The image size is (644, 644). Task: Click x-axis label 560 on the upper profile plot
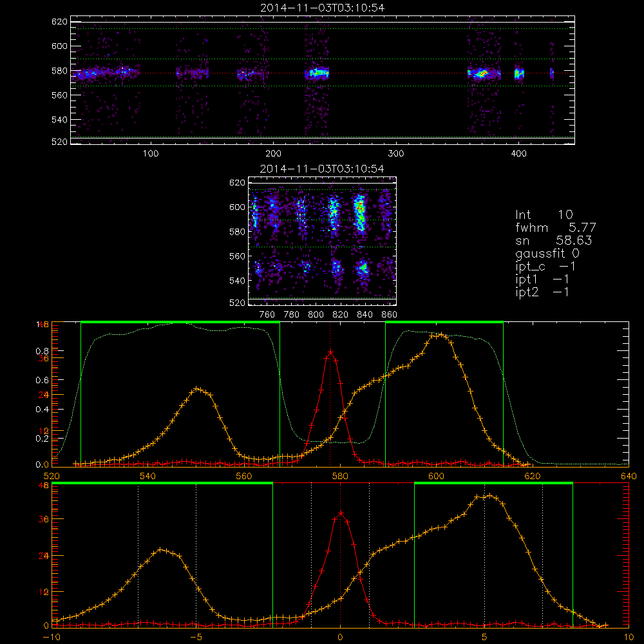pyautogui.click(x=244, y=476)
